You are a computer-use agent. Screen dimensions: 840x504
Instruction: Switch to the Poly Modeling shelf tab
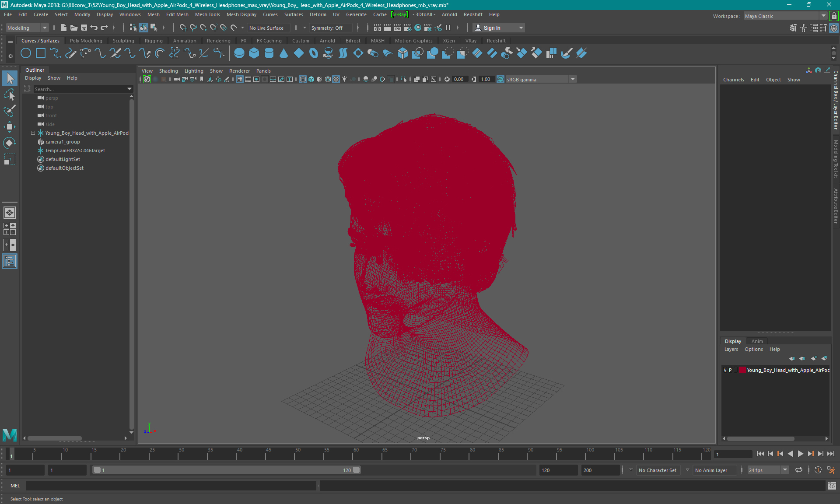(86, 41)
